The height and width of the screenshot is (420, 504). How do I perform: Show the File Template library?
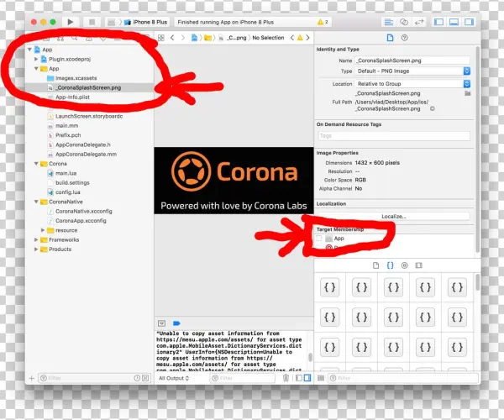[x=375, y=265]
